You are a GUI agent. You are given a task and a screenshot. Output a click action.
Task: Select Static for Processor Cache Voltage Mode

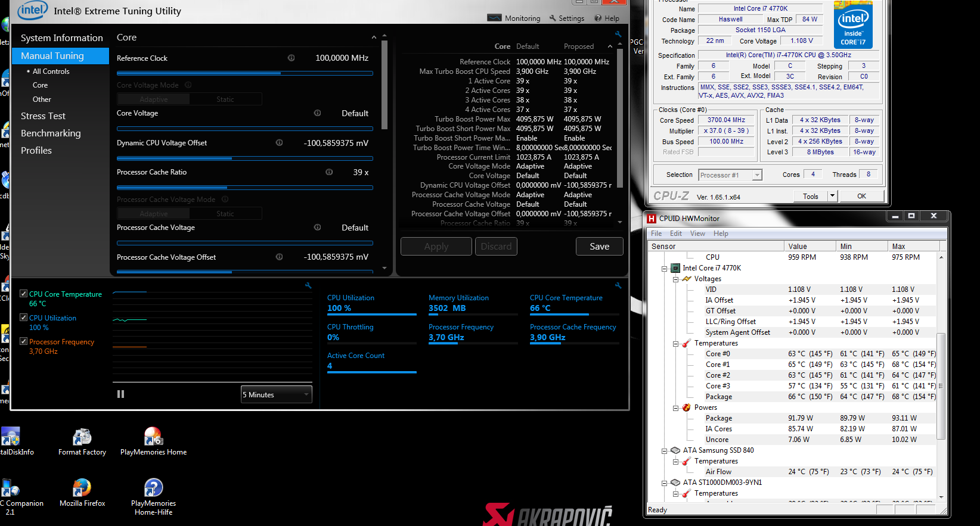[x=225, y=214]
